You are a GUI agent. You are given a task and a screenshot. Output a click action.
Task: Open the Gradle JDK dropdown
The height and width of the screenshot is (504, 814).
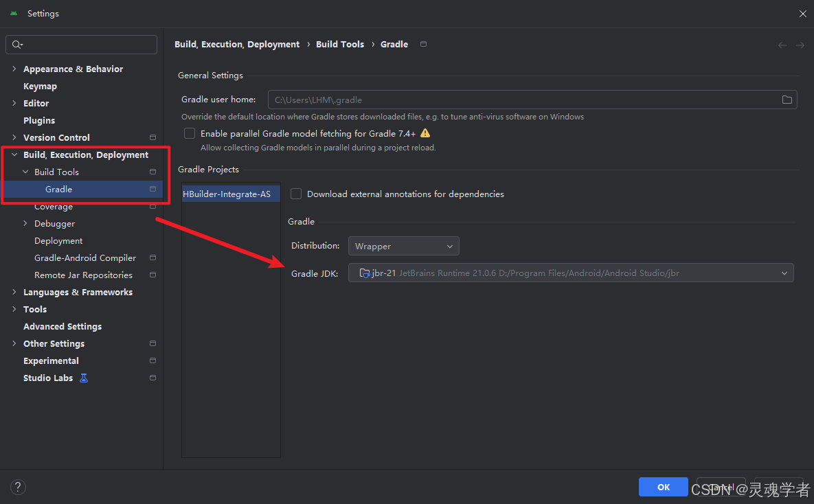571,273
